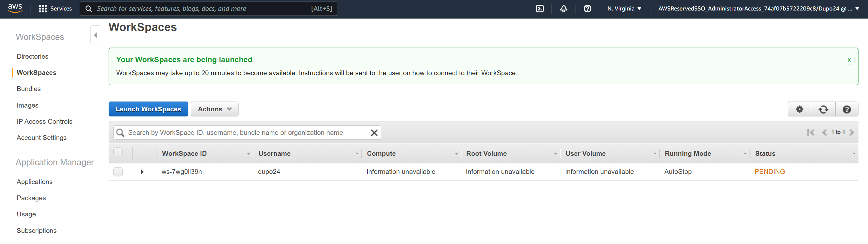Open the AWS home logo
This screenshot has width=868, height=244.
pyautogui.click(x=15, y=9)
